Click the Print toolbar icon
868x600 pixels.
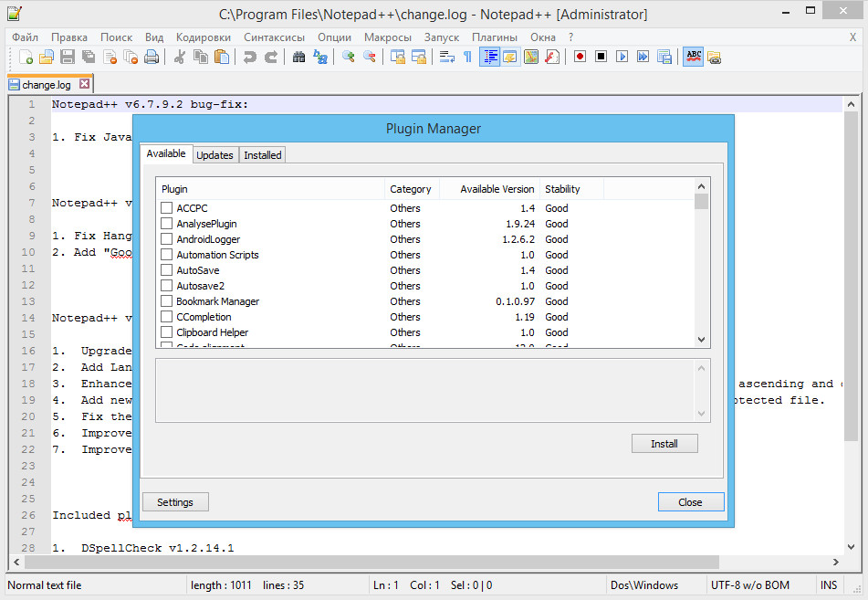pyautogui.click(x=152, y=57)
